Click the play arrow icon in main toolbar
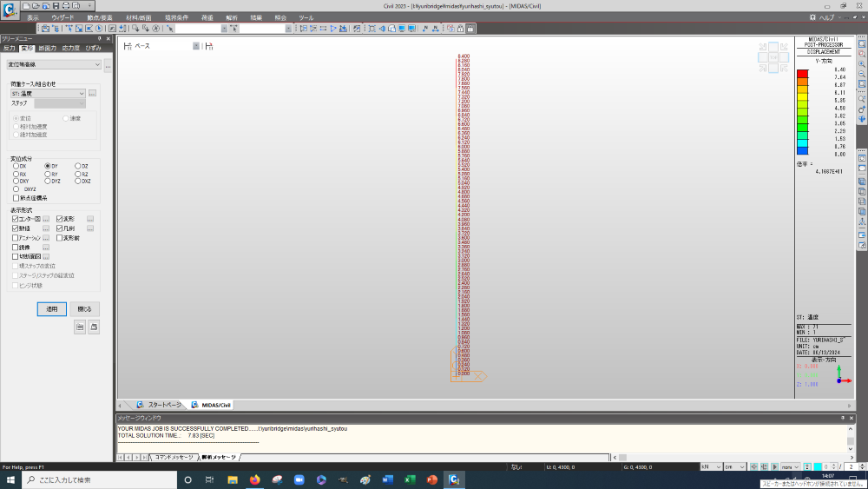 pyautogui.click(x=333, y=29)
